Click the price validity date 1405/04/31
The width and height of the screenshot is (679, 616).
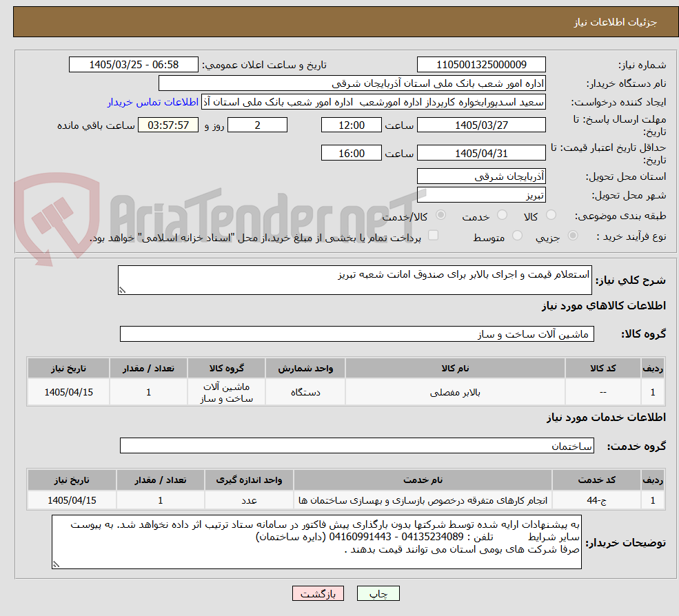point(481,153)
